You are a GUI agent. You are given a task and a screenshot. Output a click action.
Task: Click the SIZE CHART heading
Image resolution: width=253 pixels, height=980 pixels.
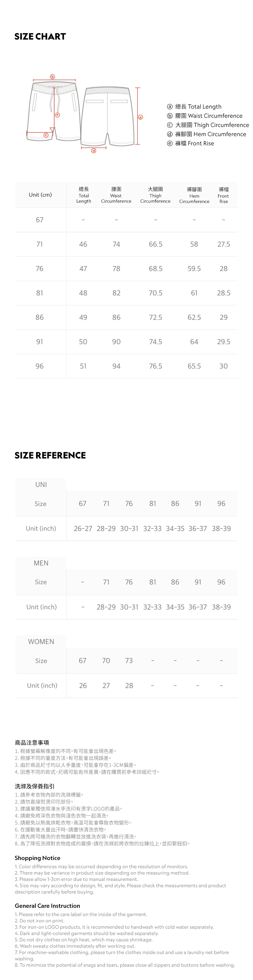click(x=40, y=36)
